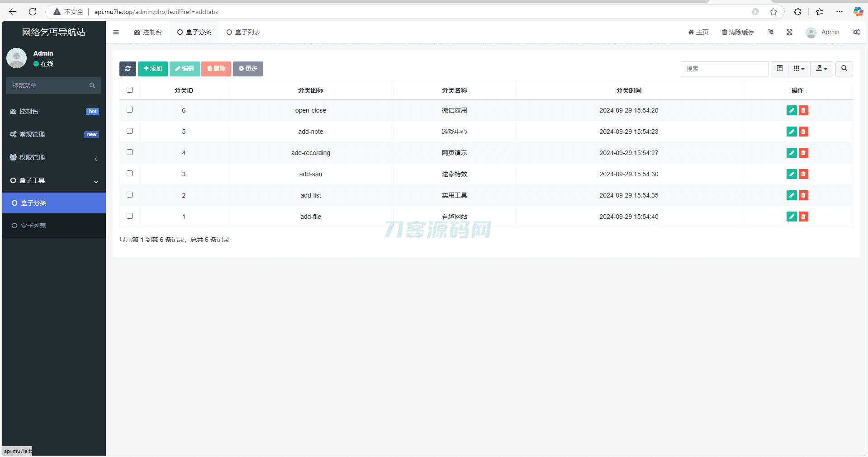Click the red delete icon for add-file row
This screenshot has height=457, width=868.
tap(803, 217)
